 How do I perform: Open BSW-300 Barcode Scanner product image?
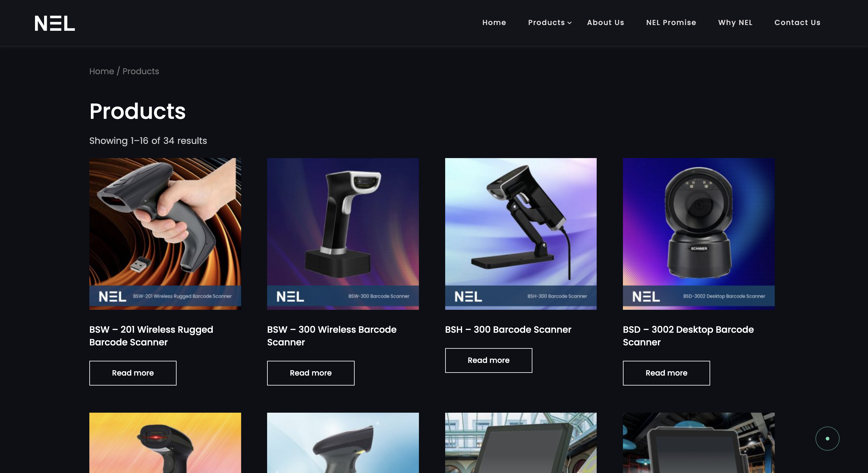click(343, 234)
